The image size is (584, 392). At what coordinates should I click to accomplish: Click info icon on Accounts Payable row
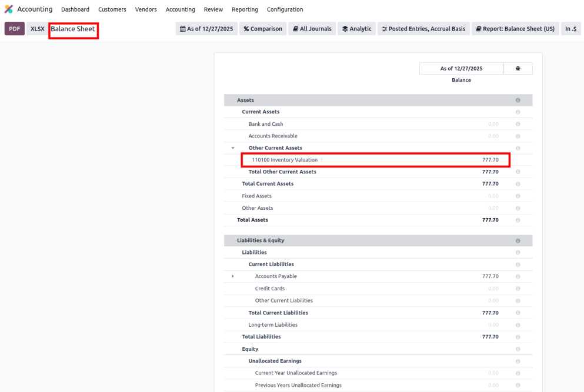click(x=518, y=277)
